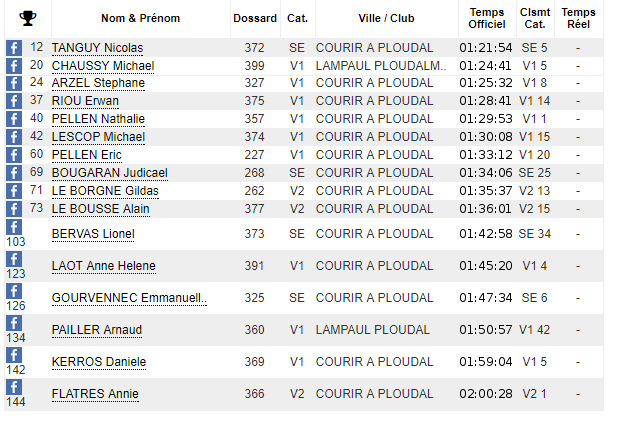This screenshot has height=444, width=626.
Task: Open LESCOP Michael details link
Action: (x=98, y=137)
